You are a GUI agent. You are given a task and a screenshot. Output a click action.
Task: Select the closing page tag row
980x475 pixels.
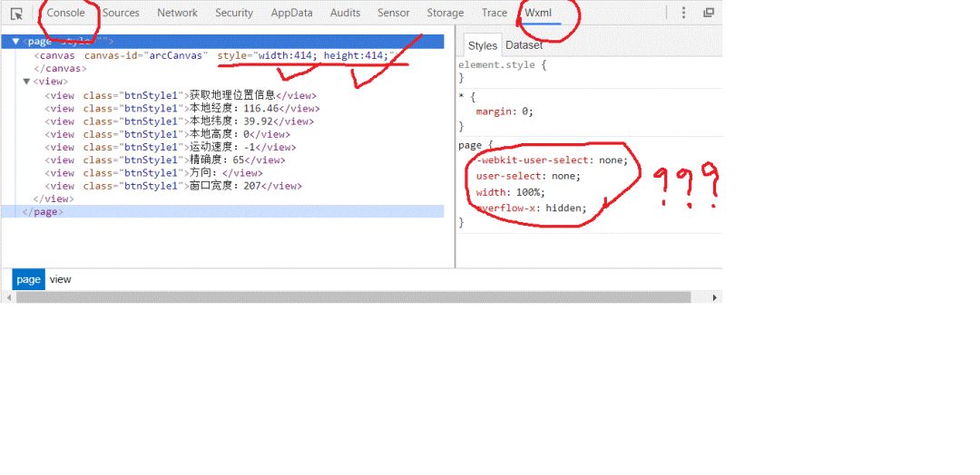click(x=222, y=211)
